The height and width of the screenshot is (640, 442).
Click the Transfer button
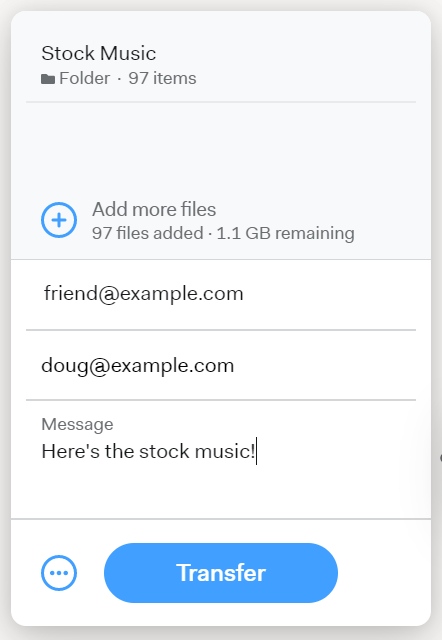(221, 573)
